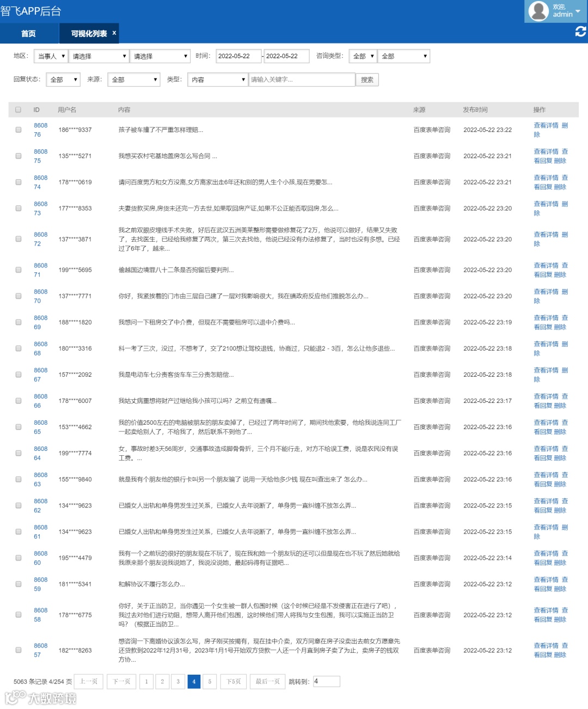This screenshot has height=709, width=588.
Task: Click the end date field 2022-05-22
Action: click(x=286, y=56)
